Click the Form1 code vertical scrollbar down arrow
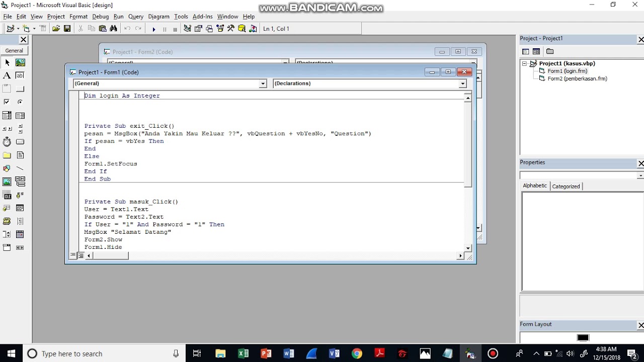This screenshot has width=644, height=362. click(468, 248)
